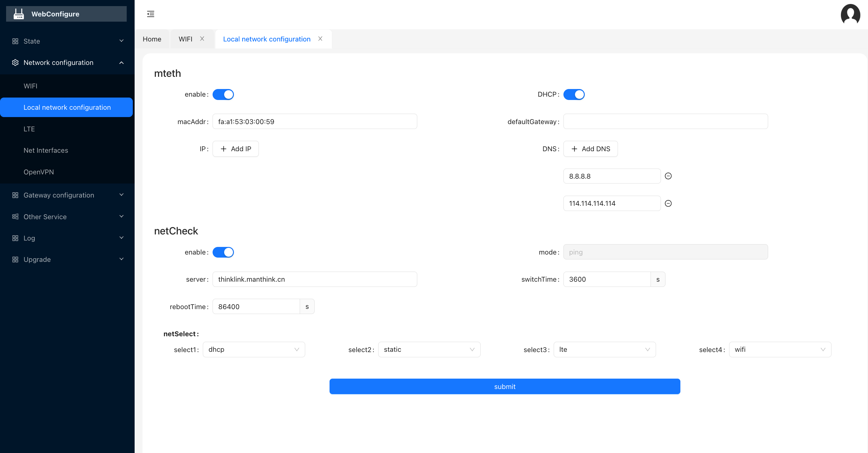The image size is (868, 453).
Task: Click the disabled mode field showing ping
Action: point(665,252)
